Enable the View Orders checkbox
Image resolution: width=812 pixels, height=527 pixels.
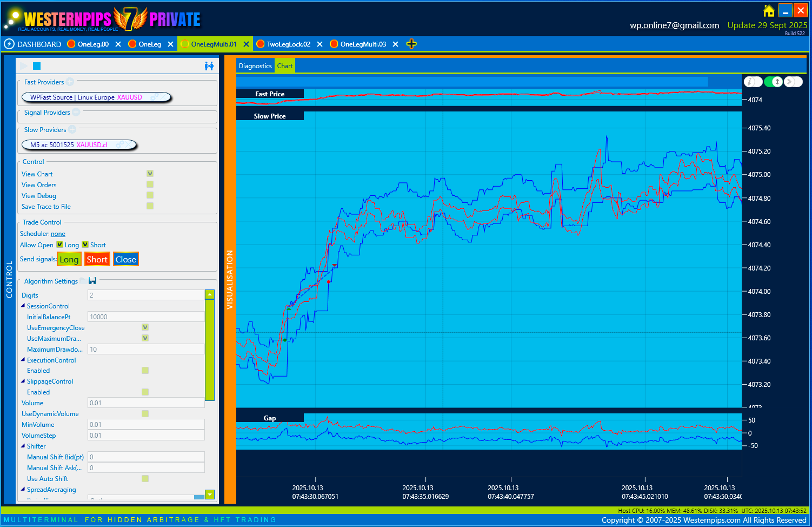[x=150, y=185]
